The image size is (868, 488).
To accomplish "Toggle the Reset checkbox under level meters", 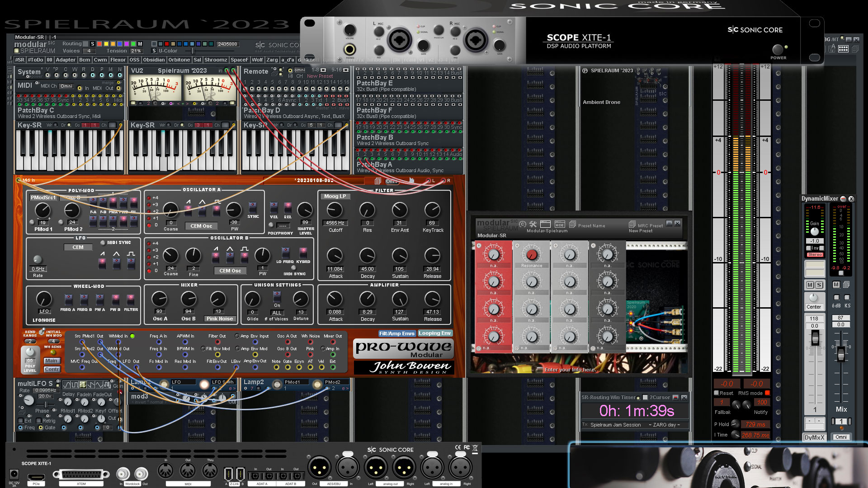I will (717, 393).
